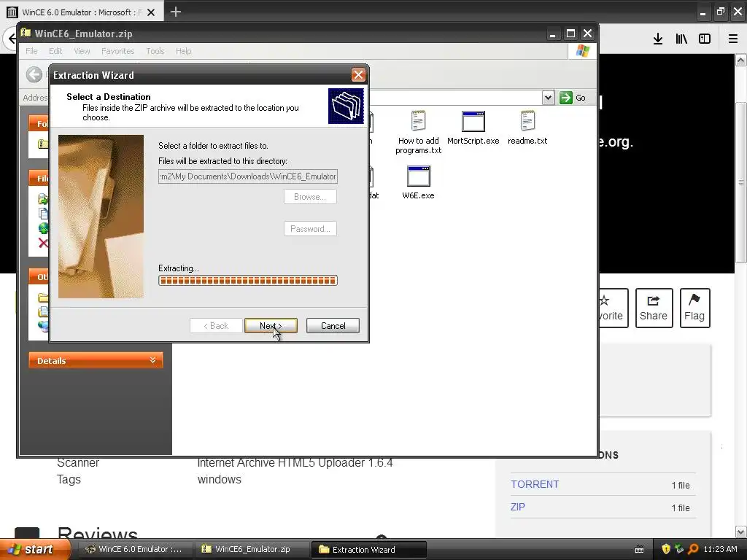Select the W6E.exe file icon
The height and width of the screenshot is (560, 747).
tap(418, 182)
